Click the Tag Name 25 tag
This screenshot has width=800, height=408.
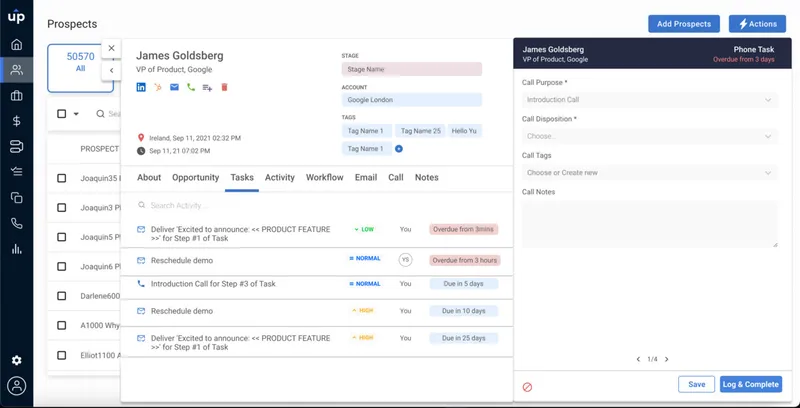420,131
